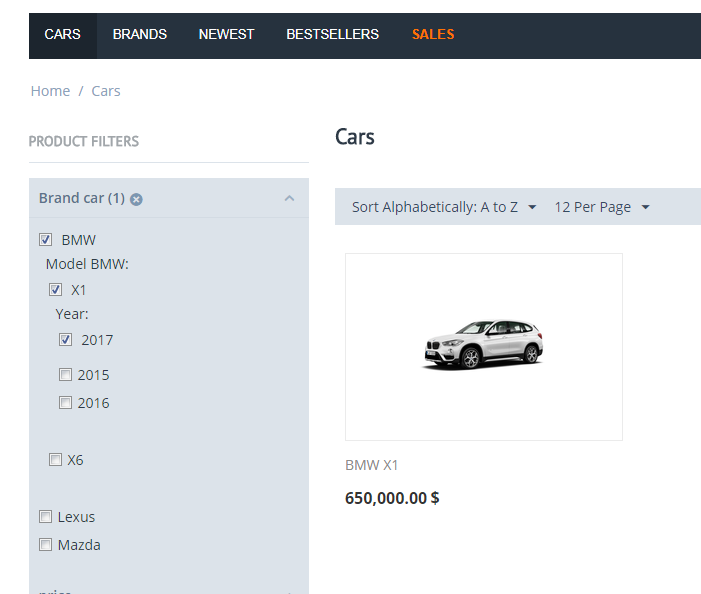
Task: Click the Cars page heading
Action: (355, 137)
